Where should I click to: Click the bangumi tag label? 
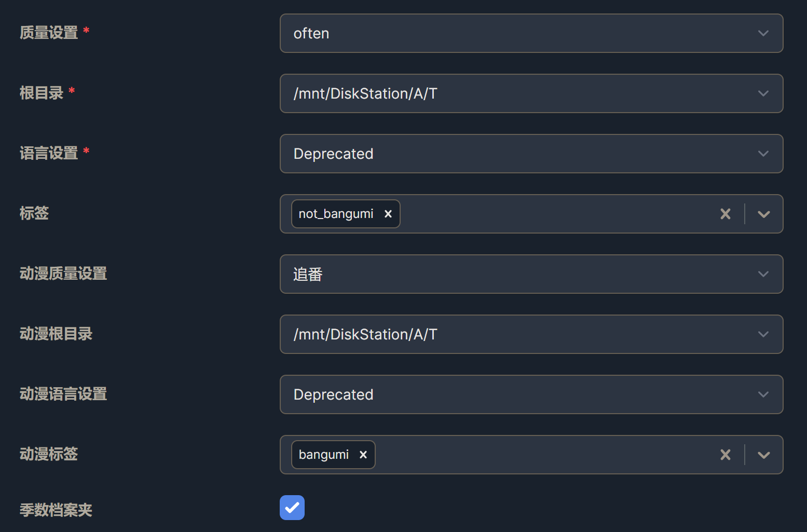click(x=323, y=455)
